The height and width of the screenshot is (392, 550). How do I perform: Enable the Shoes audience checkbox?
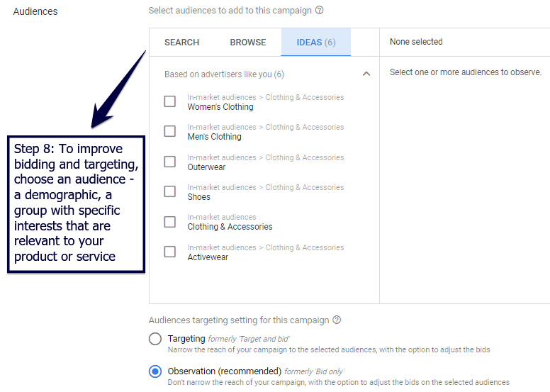(x=170, y=191)
